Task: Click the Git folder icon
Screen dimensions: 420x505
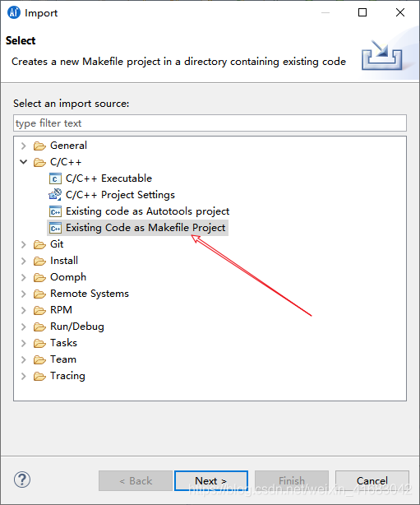Action: click(39, 245)
